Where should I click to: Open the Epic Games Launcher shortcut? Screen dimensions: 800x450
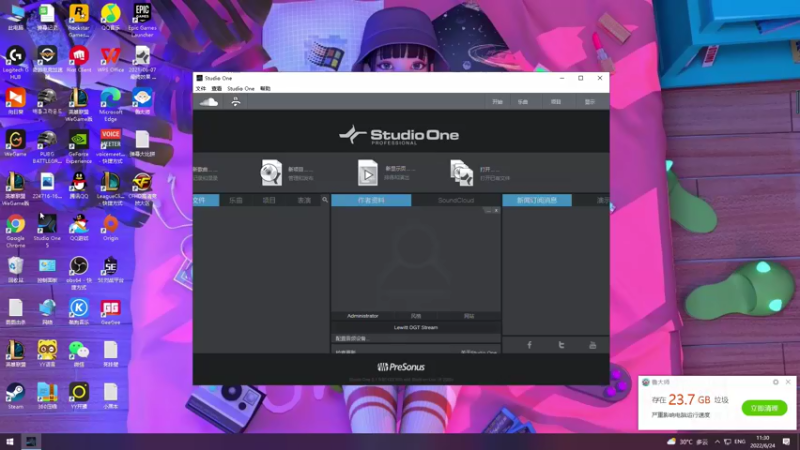click(x=142, y=19)
